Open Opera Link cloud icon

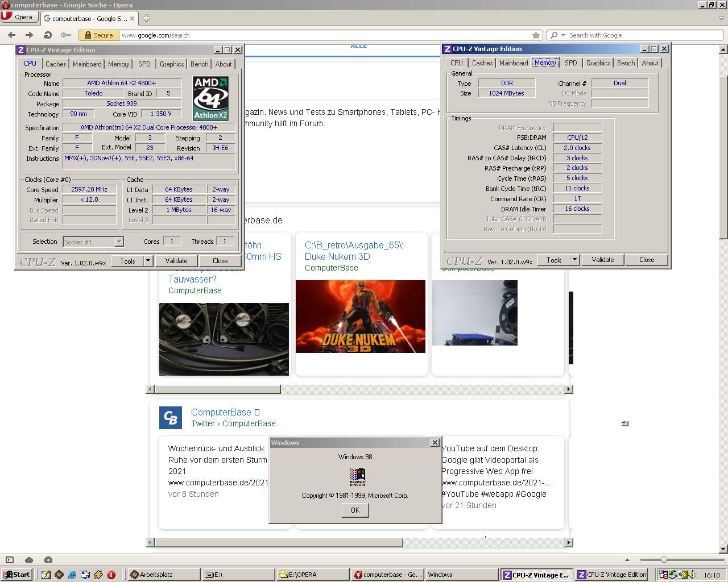[29, 560]
